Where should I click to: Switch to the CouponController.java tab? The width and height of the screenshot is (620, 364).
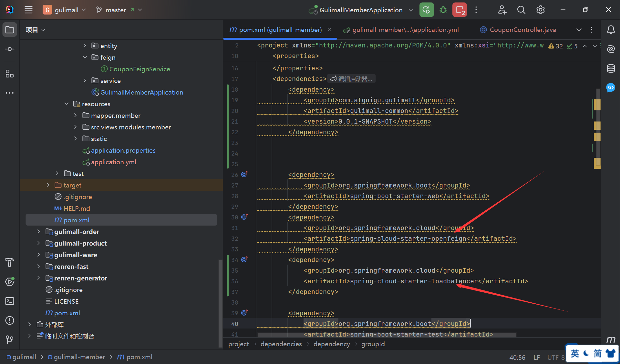pos(522,30)
